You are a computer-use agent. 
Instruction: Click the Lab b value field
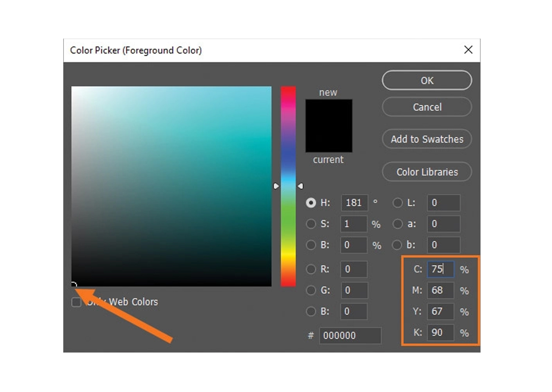pyautogui.click(x=443, y=245)
